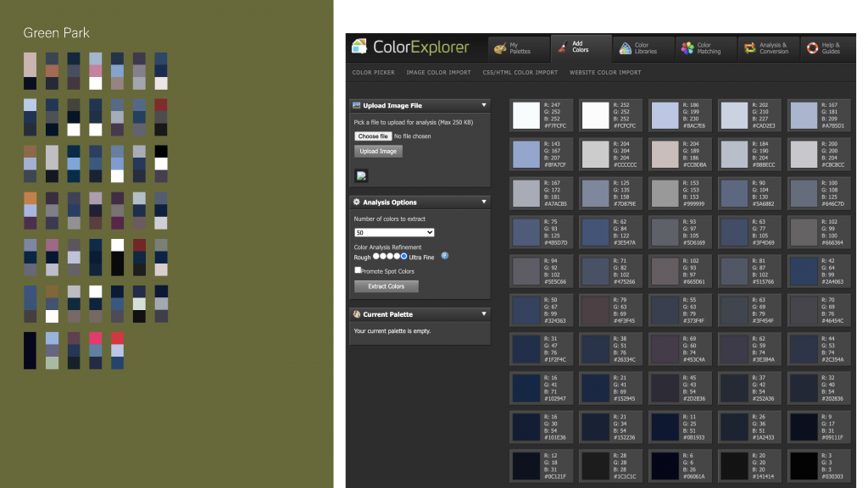The image size is (868, 488).
Task: Click the Green Park heading
Action: pos(56,33)
